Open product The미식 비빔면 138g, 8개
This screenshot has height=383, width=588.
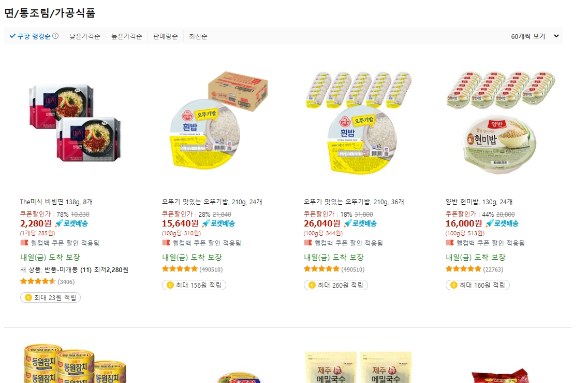(x=56, y=202)
